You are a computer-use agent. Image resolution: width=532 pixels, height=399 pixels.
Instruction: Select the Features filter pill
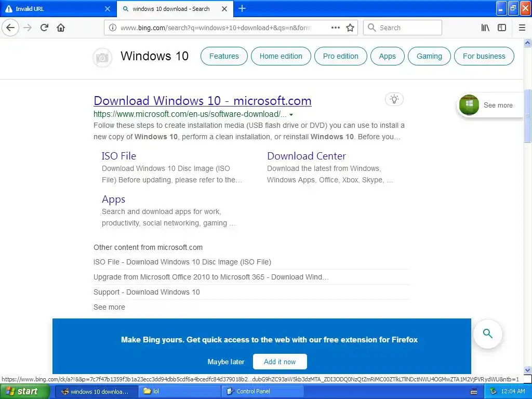tap(224, 56)
